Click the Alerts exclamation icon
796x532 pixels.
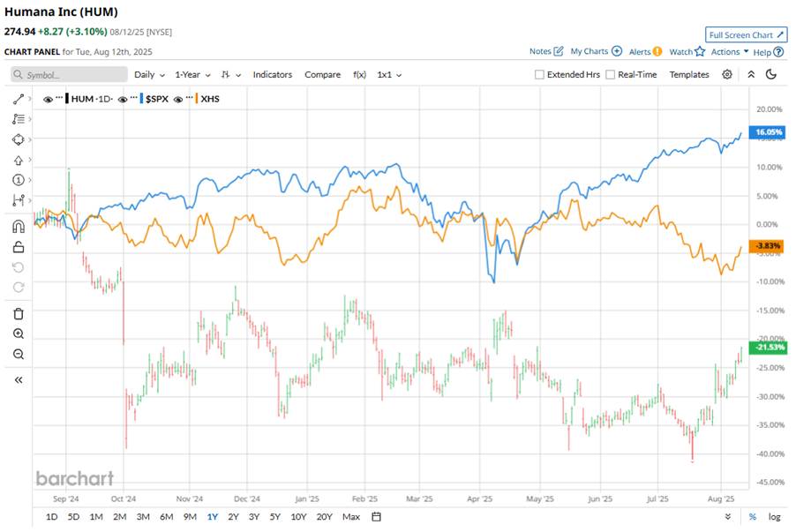[657, 51]
